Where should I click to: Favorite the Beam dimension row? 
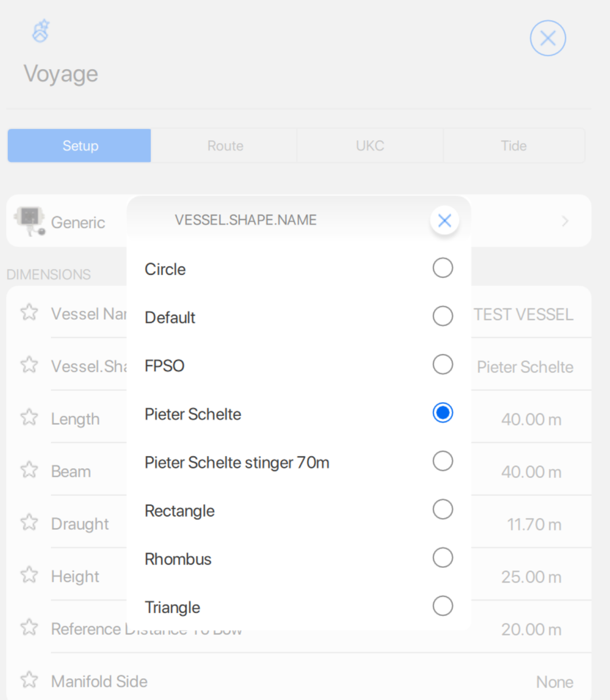(29, 470)
